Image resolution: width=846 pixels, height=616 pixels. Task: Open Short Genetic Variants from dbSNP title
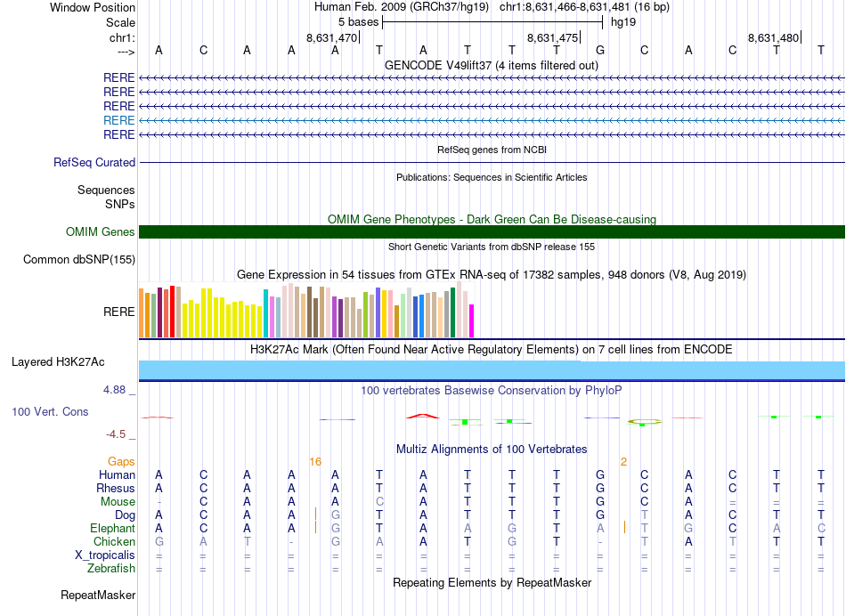[x=492, y=247]
